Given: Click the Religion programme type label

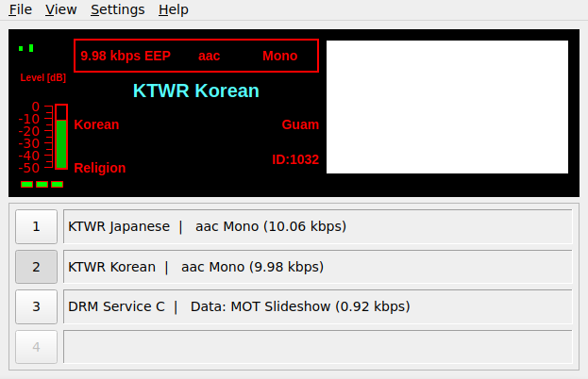Looking at the screenshot, I should click(x=100, y=168).
